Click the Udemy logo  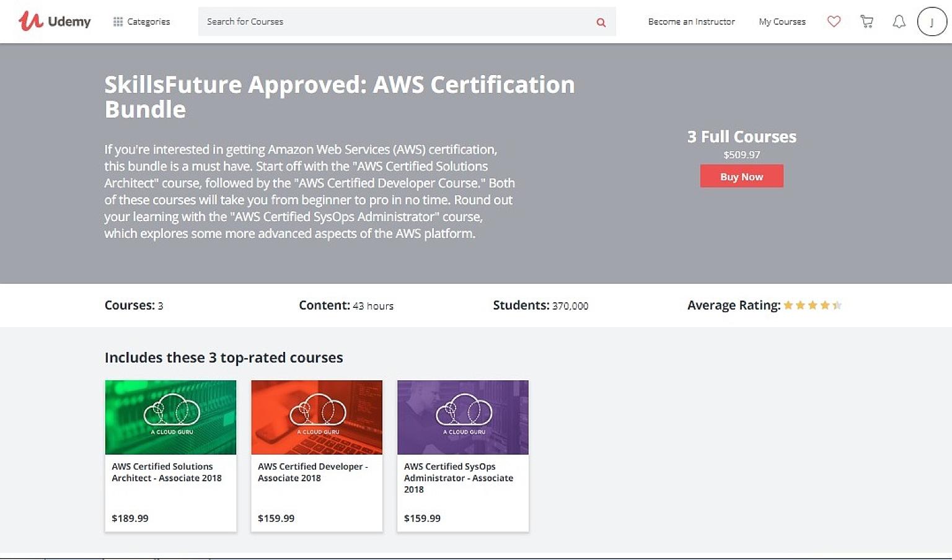54,21
